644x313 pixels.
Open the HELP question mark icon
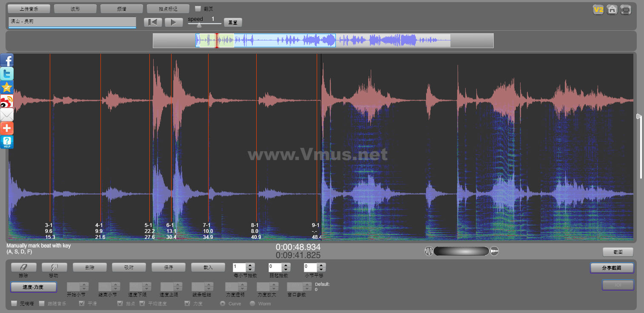click(7, 142)
